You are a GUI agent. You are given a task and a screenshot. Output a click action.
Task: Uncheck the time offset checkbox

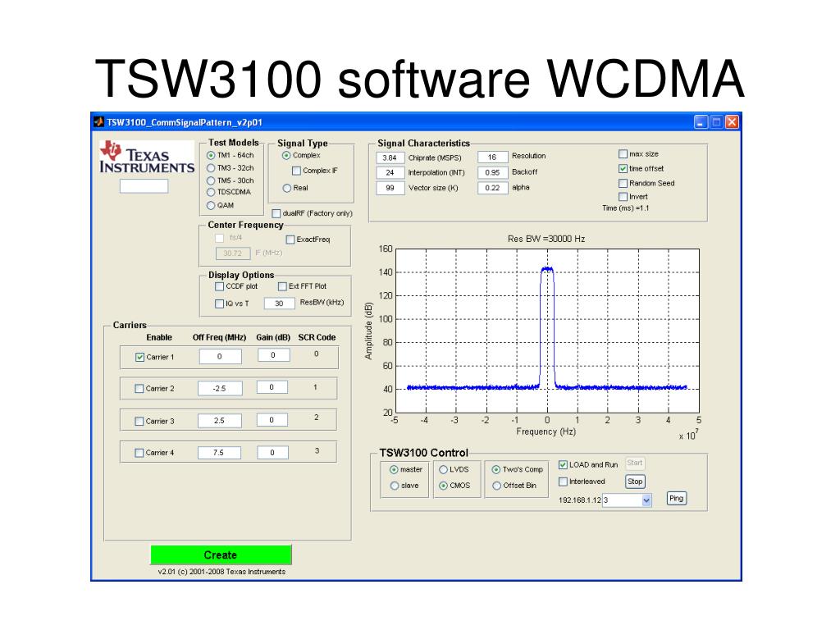point(623,168)
